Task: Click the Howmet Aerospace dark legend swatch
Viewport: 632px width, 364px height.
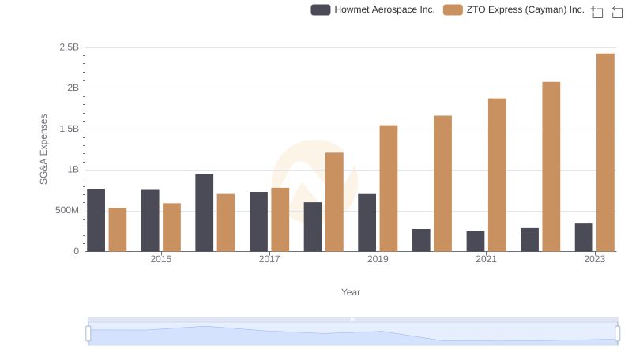Action: tap(321, 9)
